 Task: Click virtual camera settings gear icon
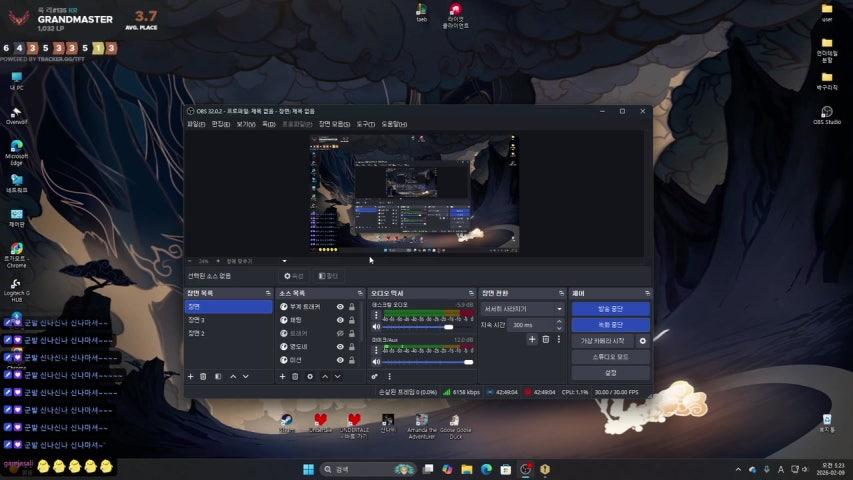tap(643, 341)
